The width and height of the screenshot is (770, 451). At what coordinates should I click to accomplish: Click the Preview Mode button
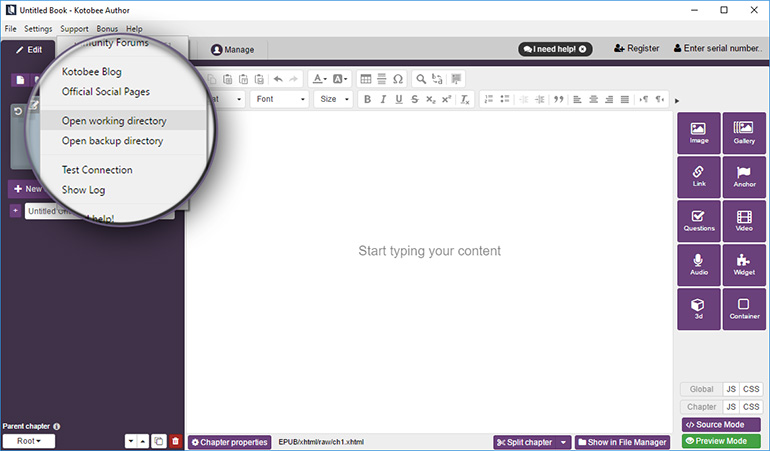721,441
